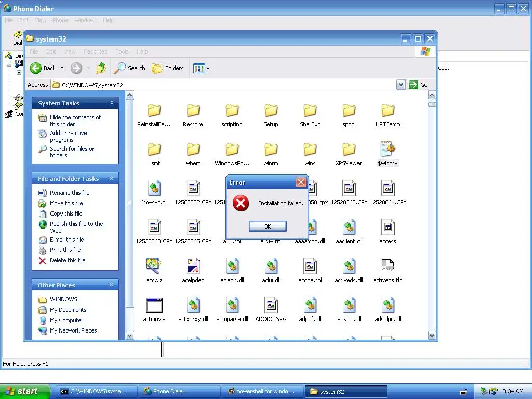Switch to powershell for windows taskbar button
The image size is (532, 399).
click(263, 391)
